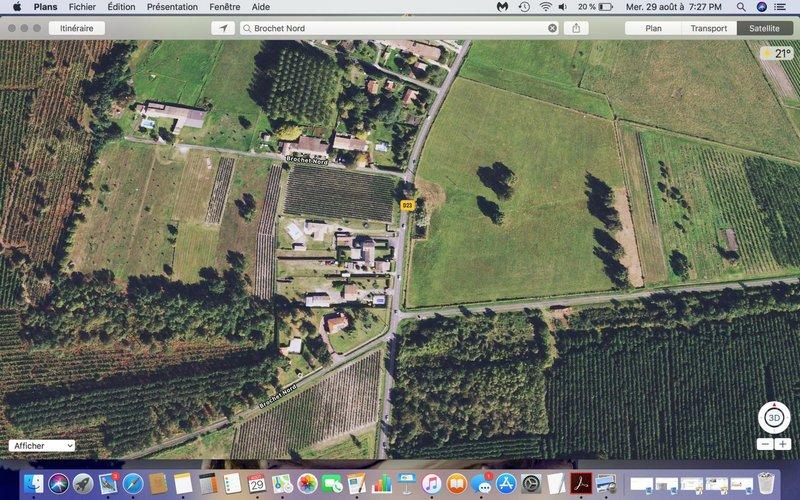800x500 pixels.
Task: Switch the map to Plan view
Action: click(653, 28)
